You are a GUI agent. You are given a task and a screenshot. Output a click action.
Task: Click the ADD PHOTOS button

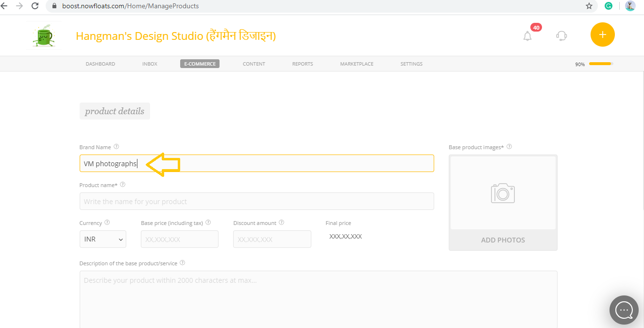[x=503, y=240]
